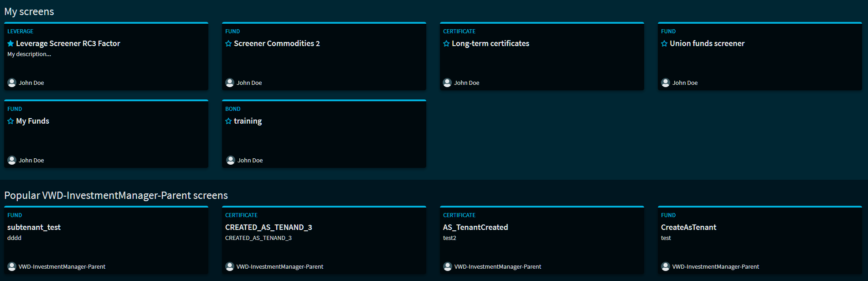
Task: Click John Doe avatar on training card
Action: point(231,160)
